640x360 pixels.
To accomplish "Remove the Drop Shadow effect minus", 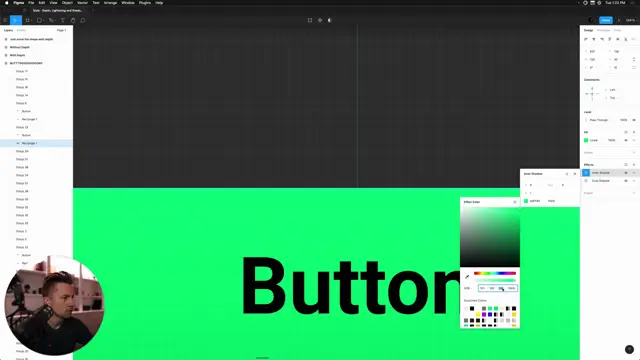I will click(634, 181).
